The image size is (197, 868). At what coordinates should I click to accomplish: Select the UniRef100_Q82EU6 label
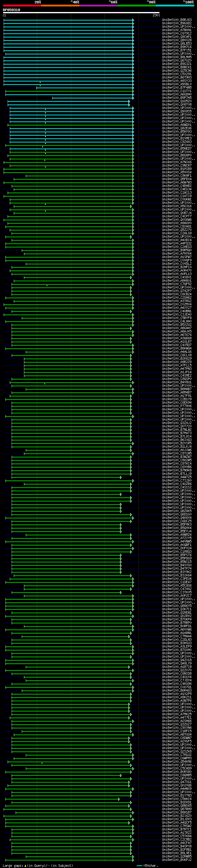point(177,128)
